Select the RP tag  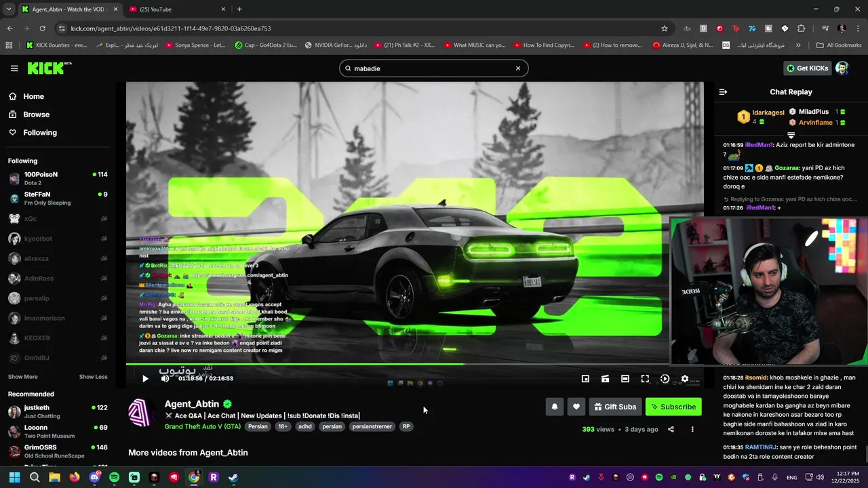[x=406, y=426]
